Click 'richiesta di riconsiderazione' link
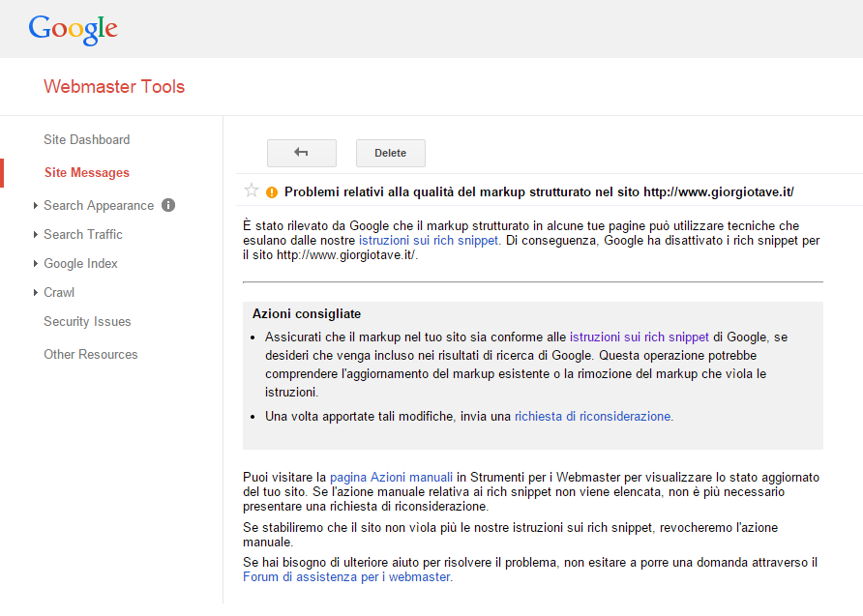Viewport: 863px width, 616px height. coord(592,416)
